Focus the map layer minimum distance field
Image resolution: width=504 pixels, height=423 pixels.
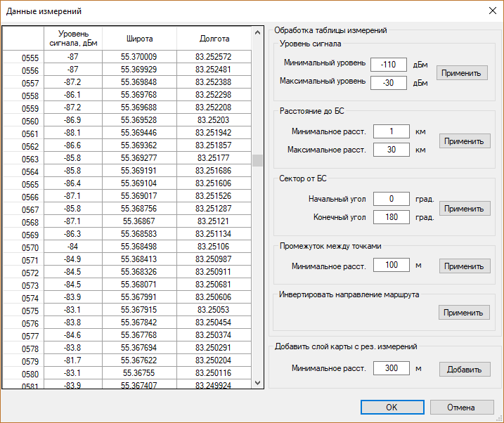click(x=392, y=368)
